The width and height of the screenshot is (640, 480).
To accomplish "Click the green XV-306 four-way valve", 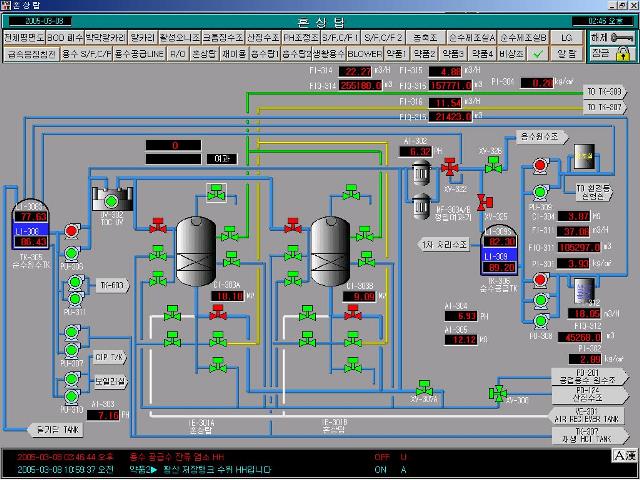I will coord(498,393).
